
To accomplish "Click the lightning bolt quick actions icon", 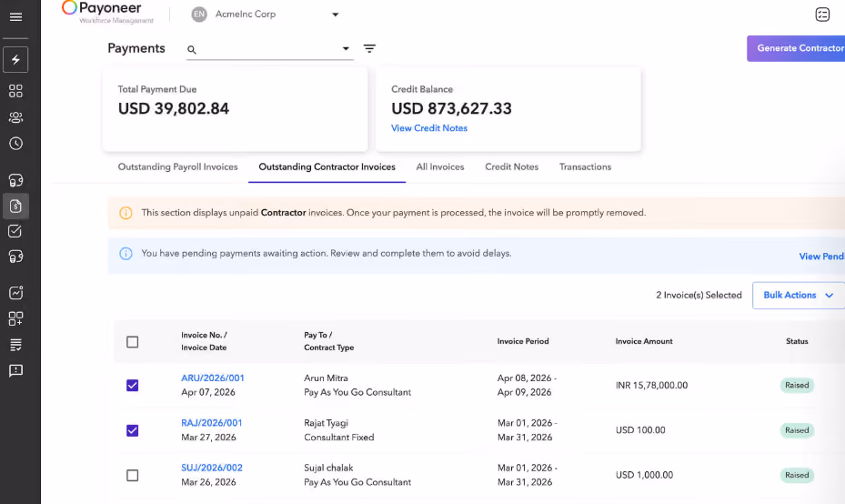I will point(15,59).
